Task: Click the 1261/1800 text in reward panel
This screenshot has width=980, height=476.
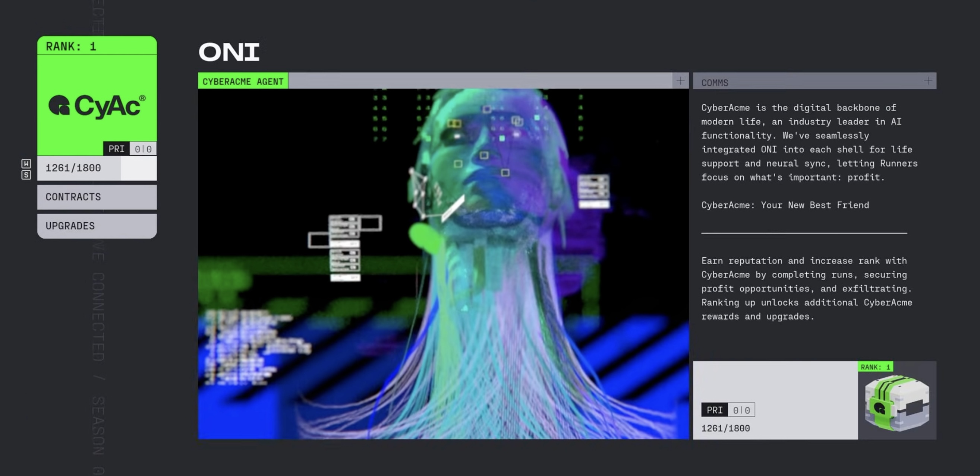Action: (x=725, y=428)
